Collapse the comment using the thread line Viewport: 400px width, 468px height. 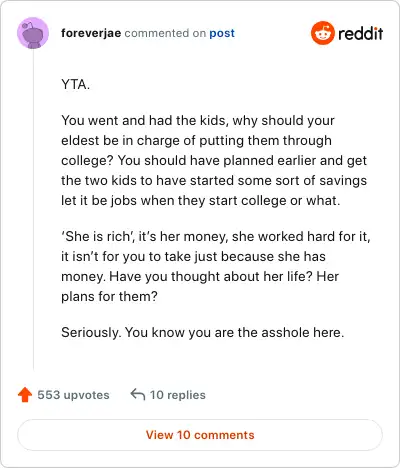tap(33, 210)
